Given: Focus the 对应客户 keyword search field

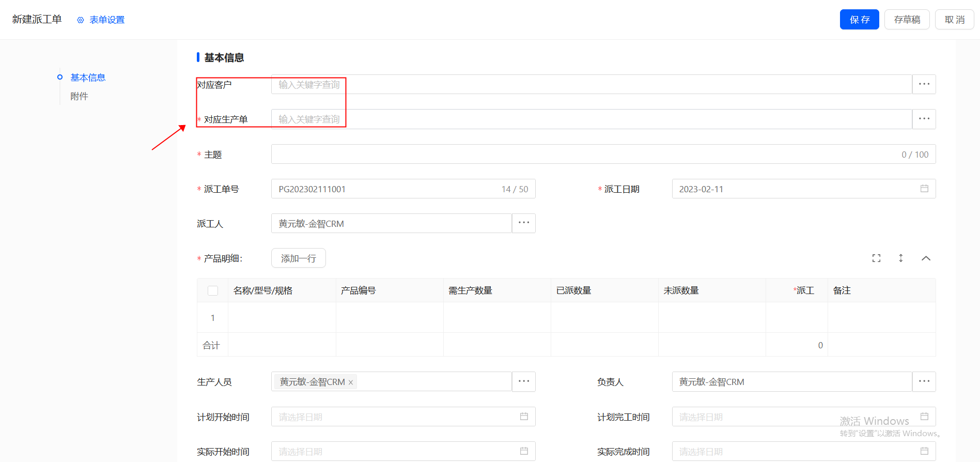Looking at the screenshot, I should [x=592, y=84].
